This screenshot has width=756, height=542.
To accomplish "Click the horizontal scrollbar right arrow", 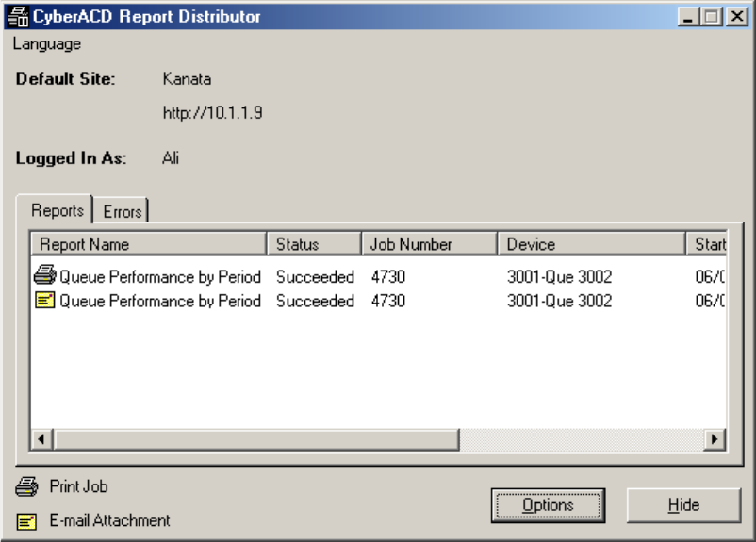I will coord(715,439).
